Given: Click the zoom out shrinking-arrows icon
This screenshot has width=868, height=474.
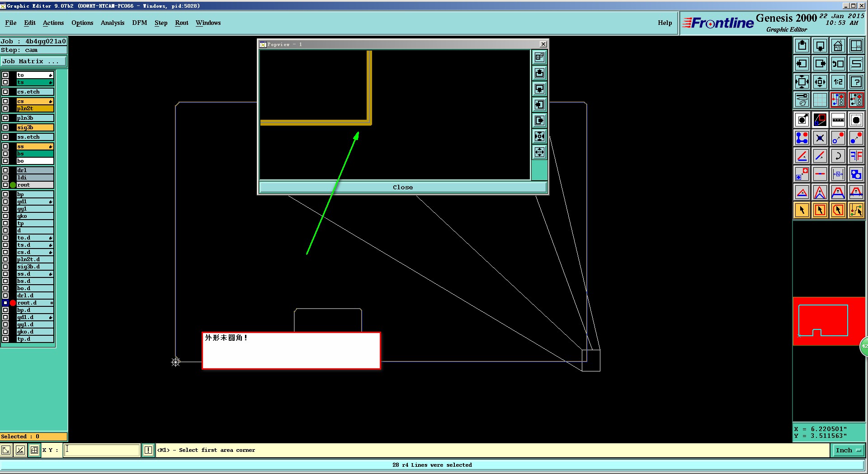Looking at the screenshot, I should 820,82.
